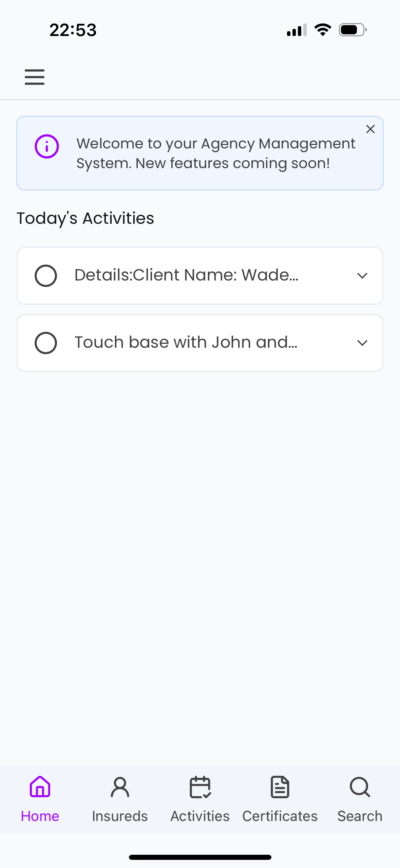Screen dimensions: 400x868
Task: Tap the Insureds person icon
Action: point(120,786)
